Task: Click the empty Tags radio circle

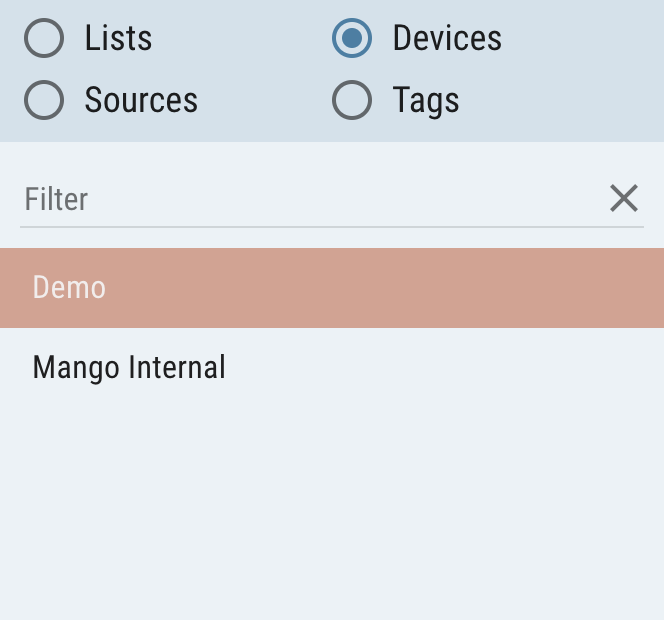Action: coord(352,100)
